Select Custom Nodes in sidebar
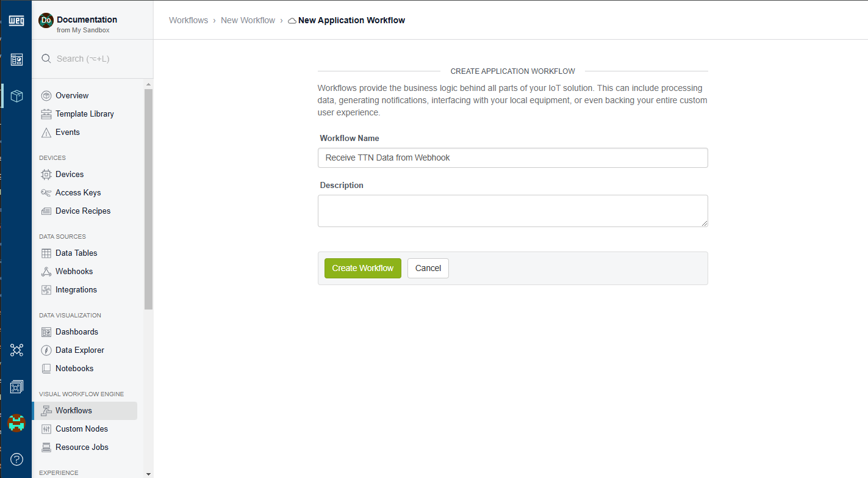868x478 pixels. click(81, 429)
